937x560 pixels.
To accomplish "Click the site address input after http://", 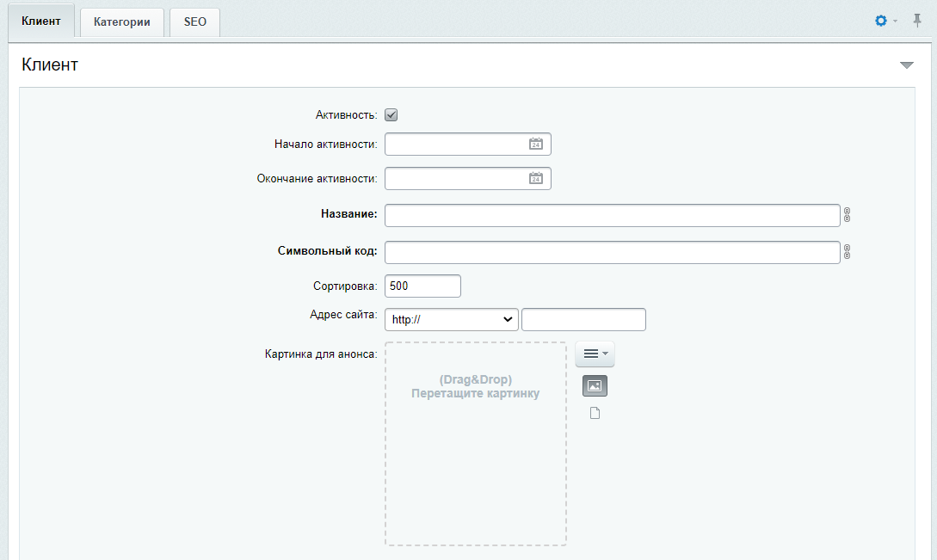I will coord(583,319).
